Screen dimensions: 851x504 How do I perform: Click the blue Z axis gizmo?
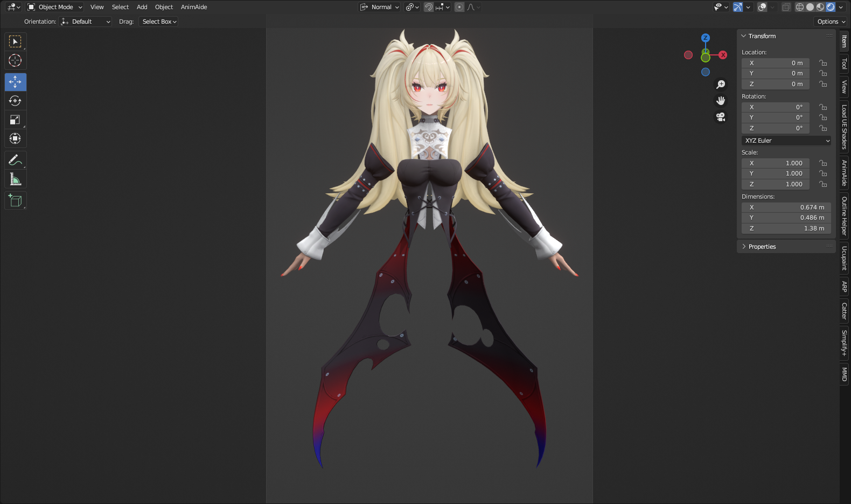tap(706, 38)
